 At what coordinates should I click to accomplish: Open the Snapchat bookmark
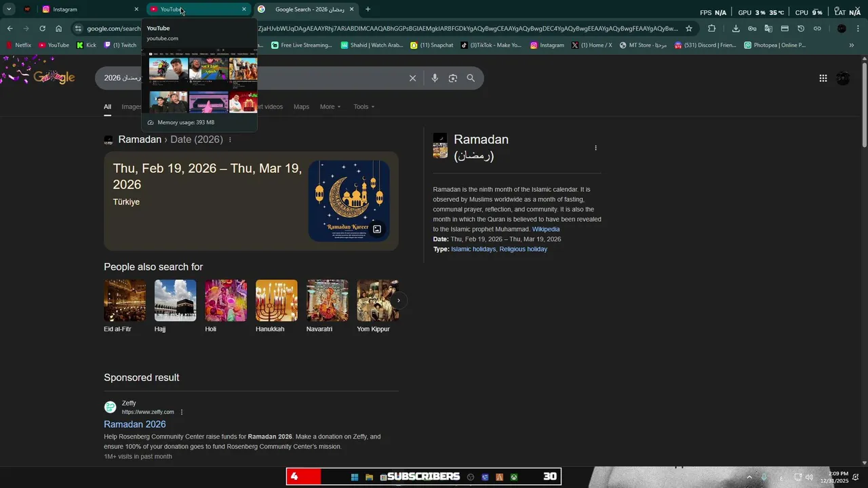point(432,45)
